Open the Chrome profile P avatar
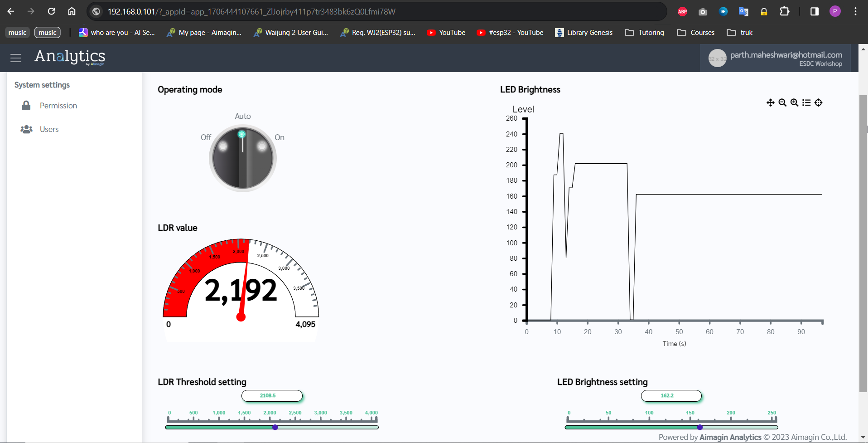Viewport: 868px width, 443px height. click(x=835, y=11)
